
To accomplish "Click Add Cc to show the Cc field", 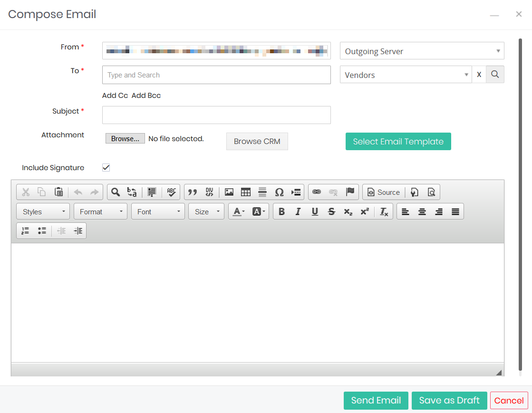I will (x=115, y=95).
